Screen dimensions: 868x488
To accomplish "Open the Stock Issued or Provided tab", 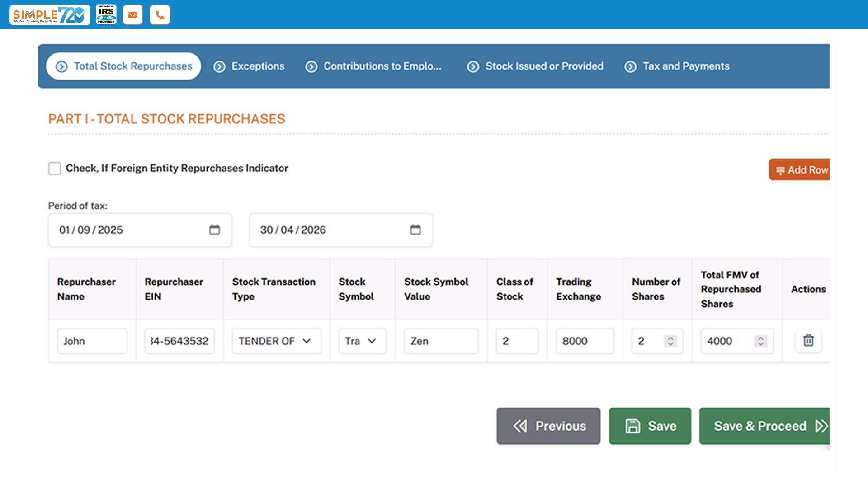I will coord(535,66).
